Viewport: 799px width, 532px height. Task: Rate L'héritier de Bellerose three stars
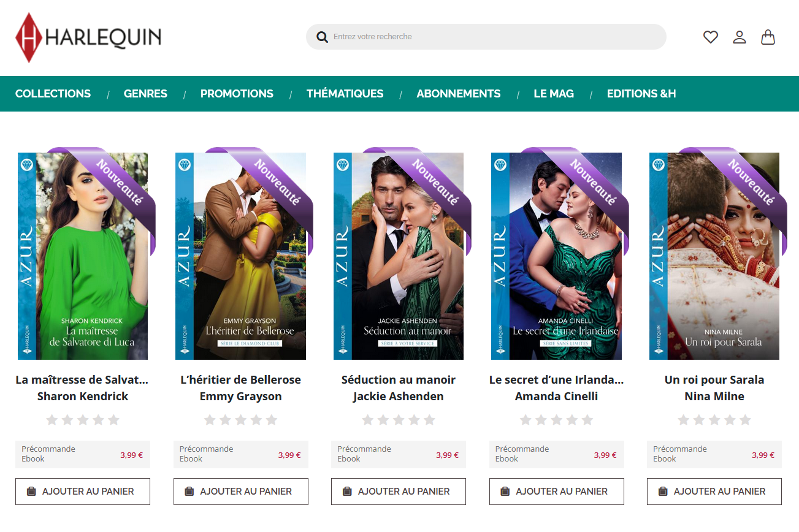coord(240,420)
